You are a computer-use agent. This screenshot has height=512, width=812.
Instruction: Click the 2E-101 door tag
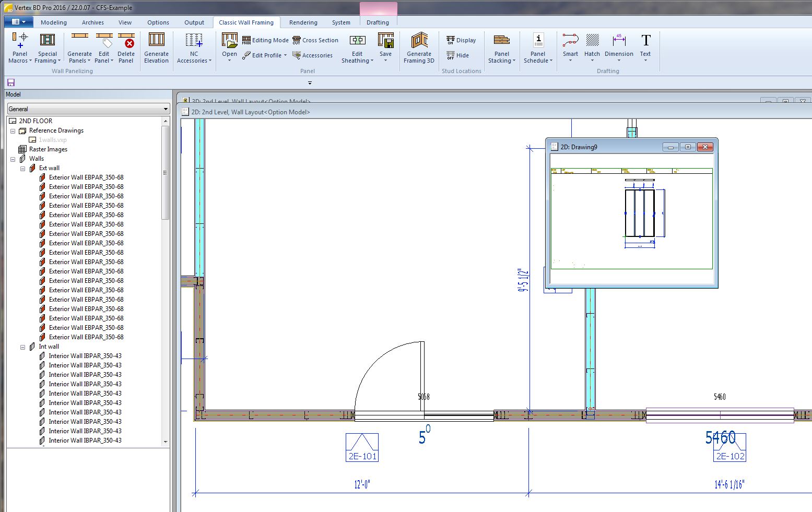(362, 448)
